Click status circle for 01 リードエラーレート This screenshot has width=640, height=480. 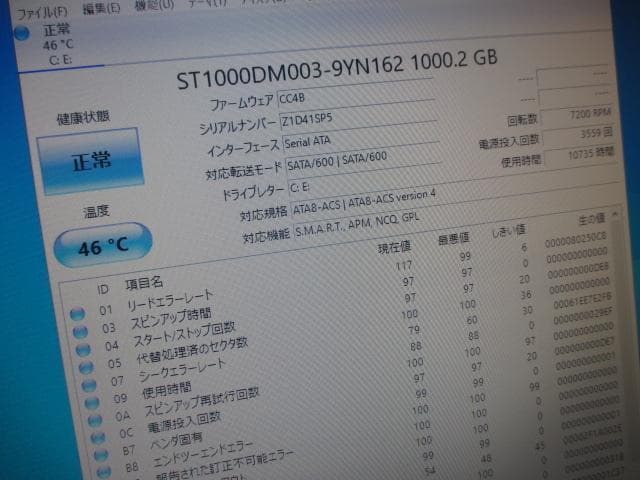point(76,311)
